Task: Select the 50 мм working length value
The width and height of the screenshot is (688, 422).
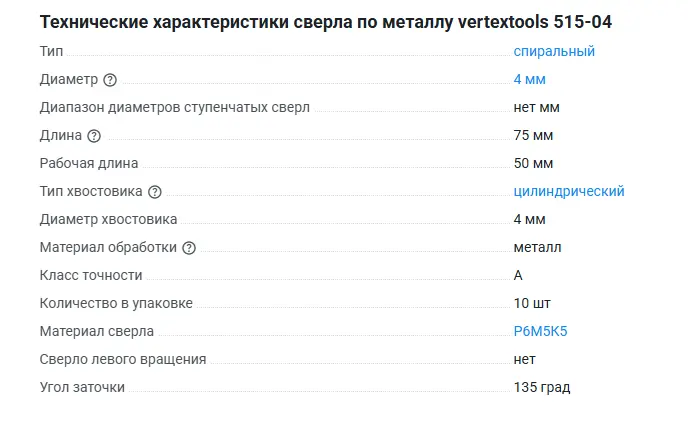Action: pyautogui.click(x=533, y=163)
